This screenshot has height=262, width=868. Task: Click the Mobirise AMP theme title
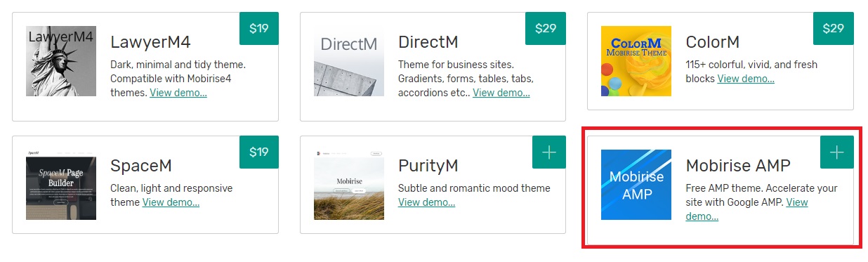pos(738,166)
